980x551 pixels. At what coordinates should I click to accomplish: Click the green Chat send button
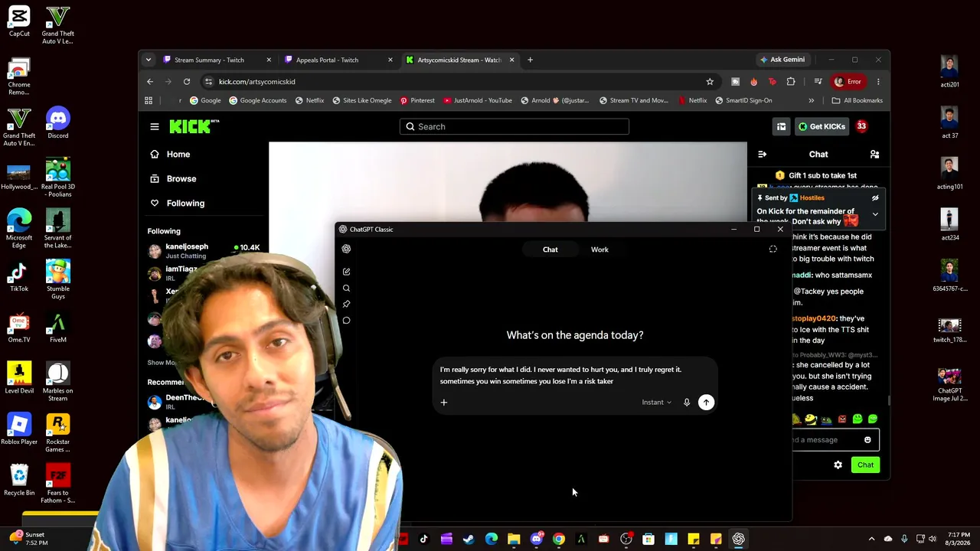865,465
